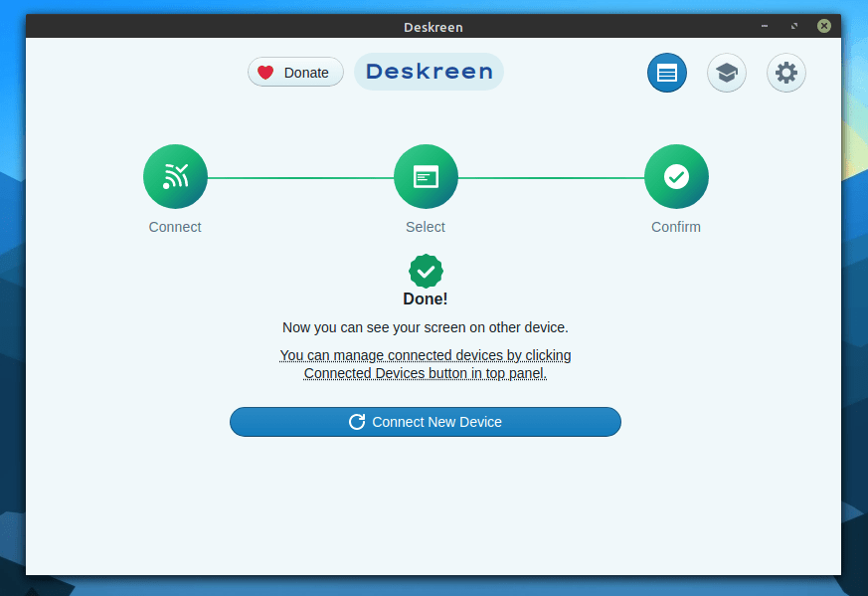Click the red heart icon beside Donate
This screenshot has height=596, width=868.
(x=265, y=73)
